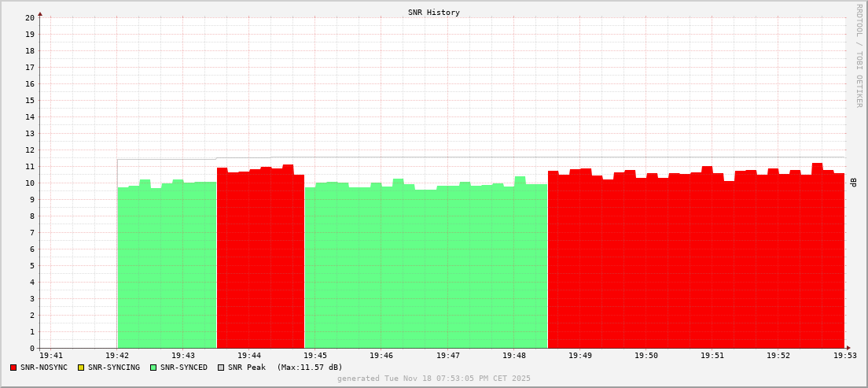Click the SNR History chart title
868x388 pixels.
click(x=434, y=13)
